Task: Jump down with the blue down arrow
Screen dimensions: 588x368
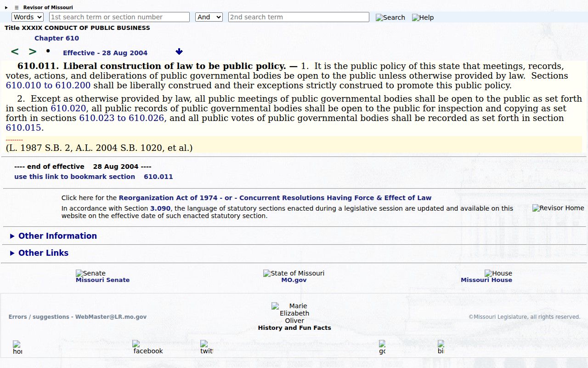Action: coord(179,52)
